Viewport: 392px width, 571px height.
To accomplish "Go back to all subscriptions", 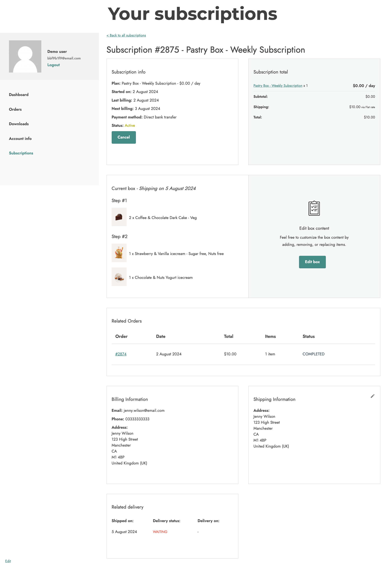I will pos(126,35).
